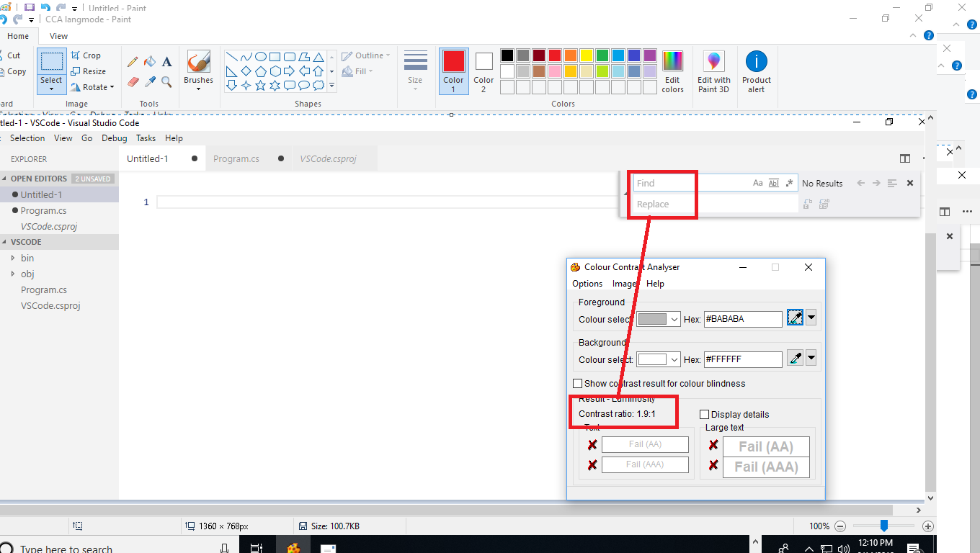Pick foreground colour with the eyedropper
The image size is (980, 553).
click(x=794, y=318)
